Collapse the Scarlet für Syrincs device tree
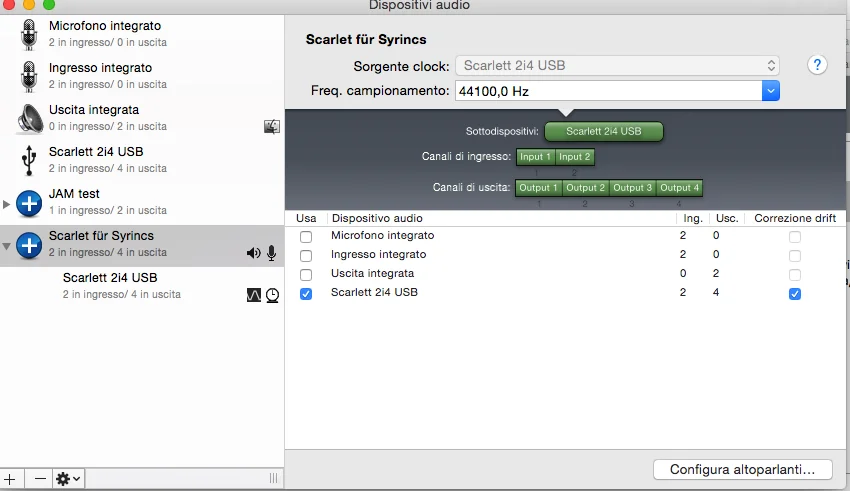The height and width of the screenshot is (491, 850). (x=8, y=246)
